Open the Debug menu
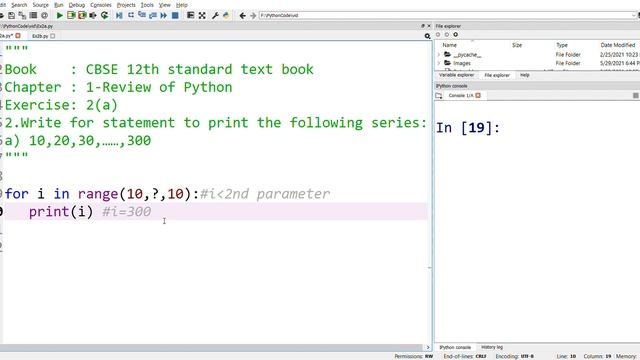640x360 pixels. click(x=77, y=5)
